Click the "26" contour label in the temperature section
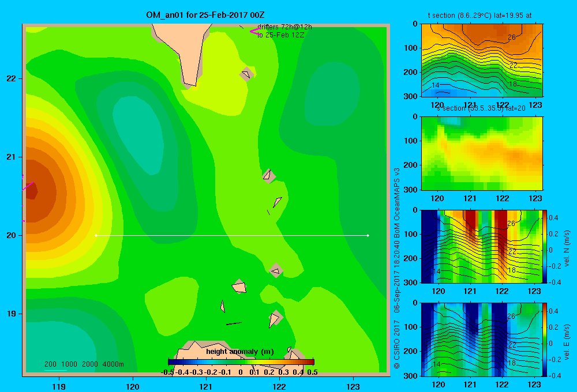The width and height of the screenshot is (577, 392). tap(511, 37)
